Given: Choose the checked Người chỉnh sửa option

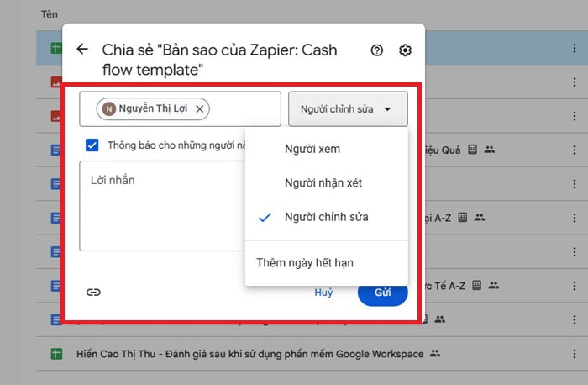Looking at the screenshot, I should (x=326, y=217).
